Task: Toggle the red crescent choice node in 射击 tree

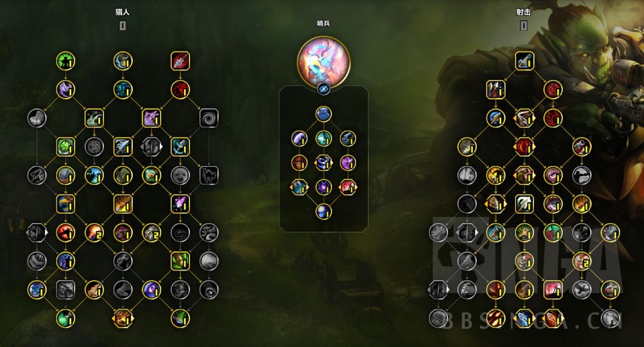Action: [x=524, y=146]
